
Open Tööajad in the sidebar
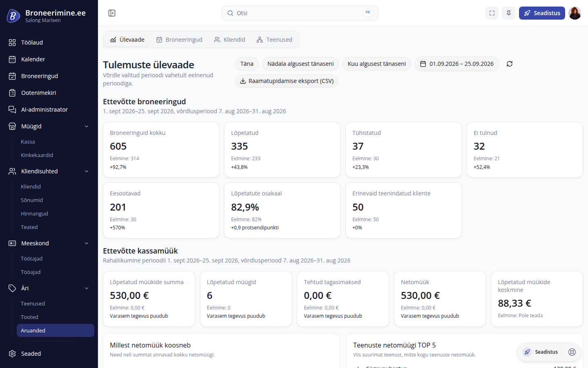[56, 272]
